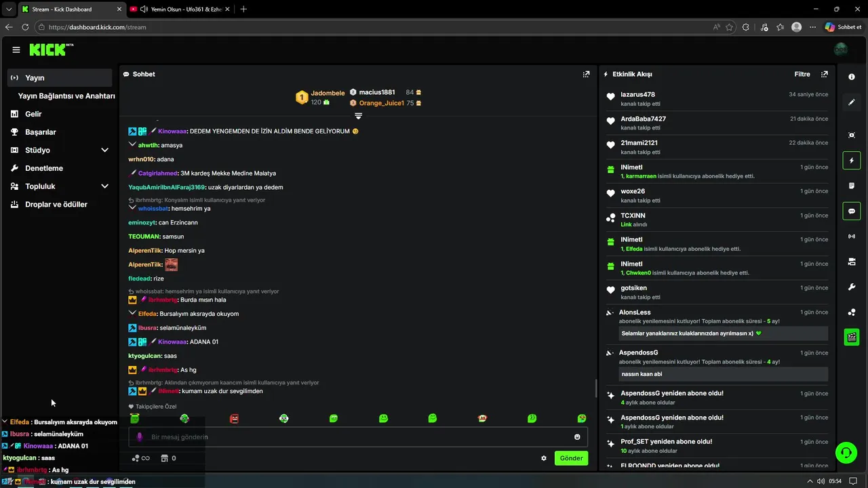868x488 pixels.
Task: Open the profile avatar in Kick header
Action: coord(841,49)
